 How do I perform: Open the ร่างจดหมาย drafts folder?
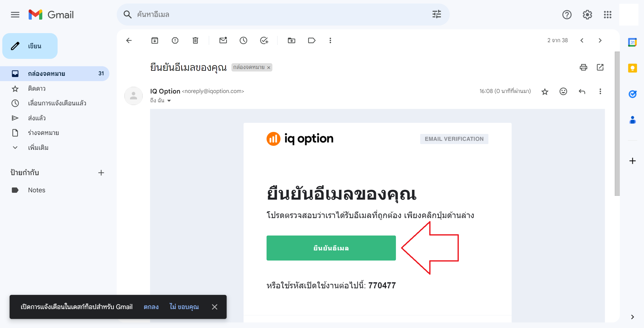(x=55, y=133)
